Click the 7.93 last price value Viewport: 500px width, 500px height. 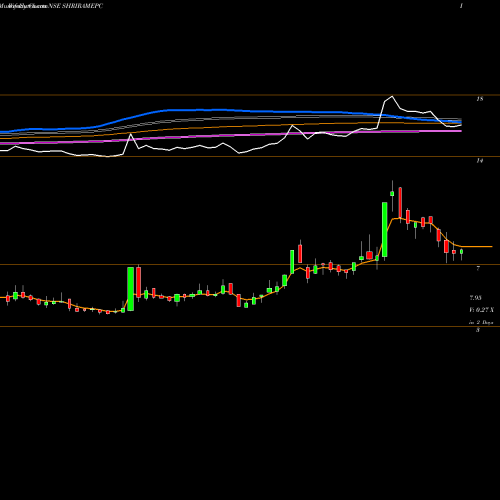476,298
